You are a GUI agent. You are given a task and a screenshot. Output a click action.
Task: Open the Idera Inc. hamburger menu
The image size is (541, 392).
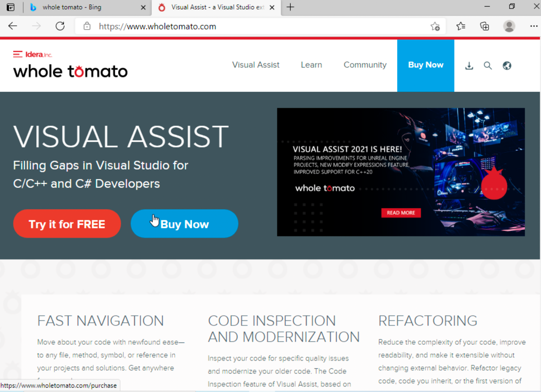[18, 54]
